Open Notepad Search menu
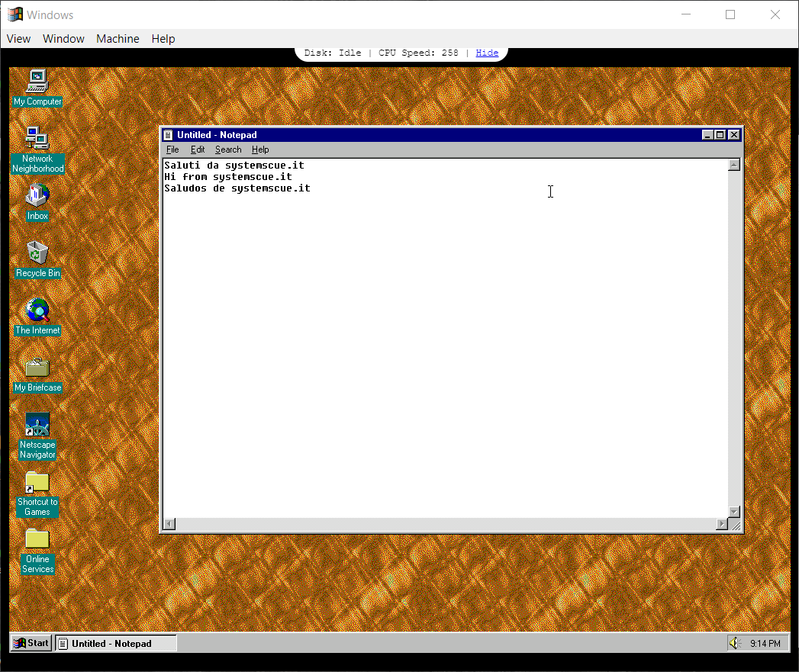The image size is (799, 672). tap(227, 150)
